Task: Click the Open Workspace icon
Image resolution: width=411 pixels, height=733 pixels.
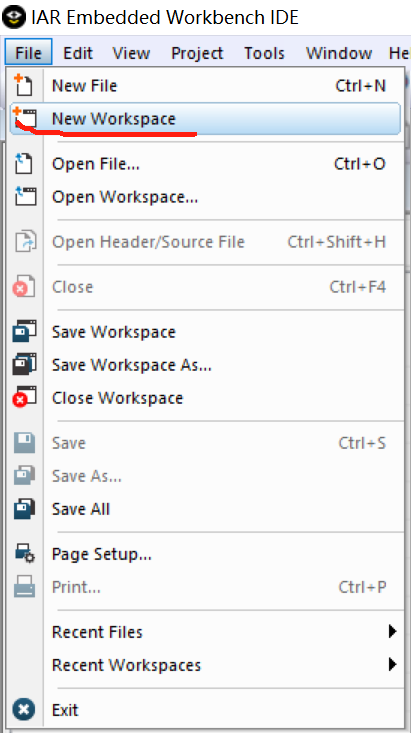Action: 25,196
